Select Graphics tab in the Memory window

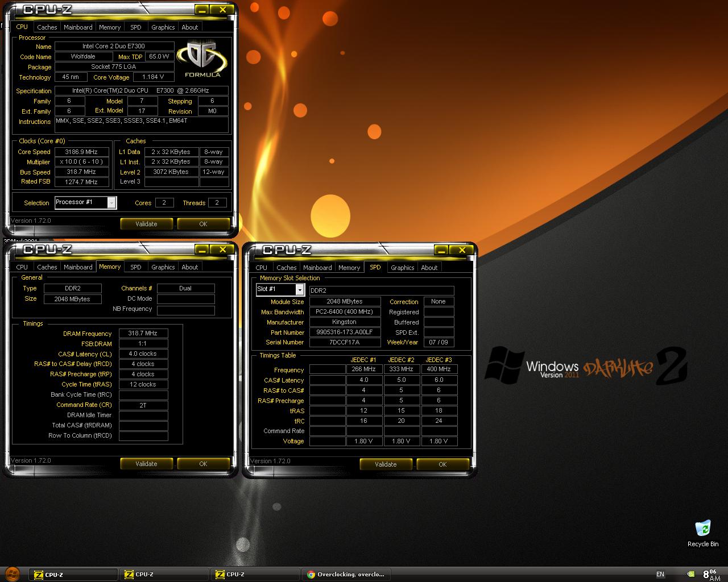pos(163,267)
